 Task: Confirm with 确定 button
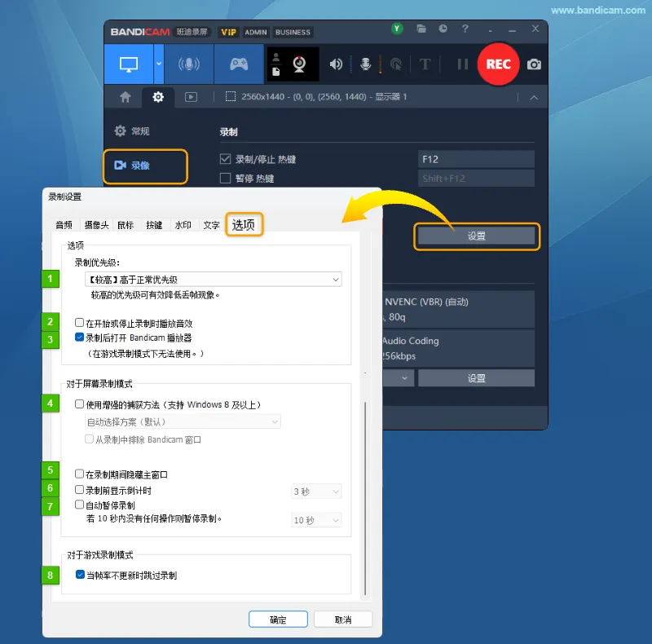click(x=278, y=620)
